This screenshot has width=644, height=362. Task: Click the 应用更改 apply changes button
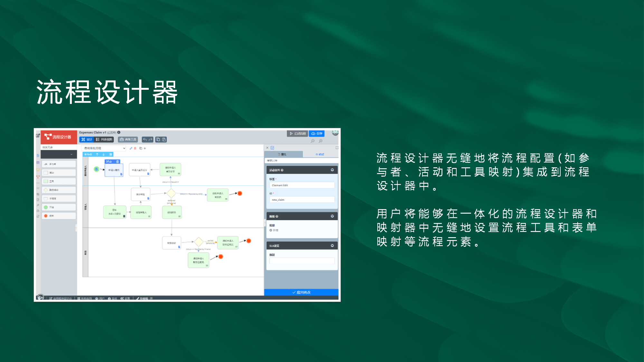pos(301,292)
